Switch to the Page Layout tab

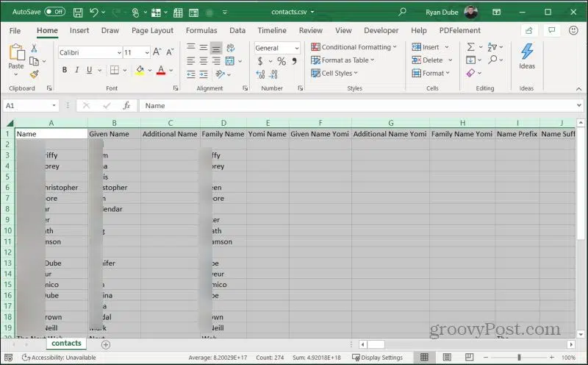[152, 30]
